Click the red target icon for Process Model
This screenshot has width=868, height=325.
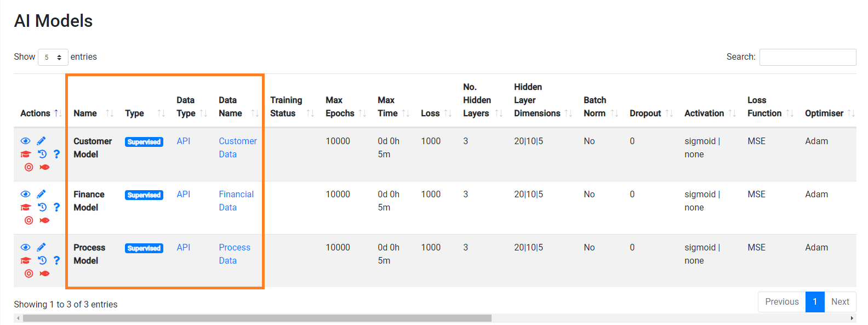tap(29, 273)
